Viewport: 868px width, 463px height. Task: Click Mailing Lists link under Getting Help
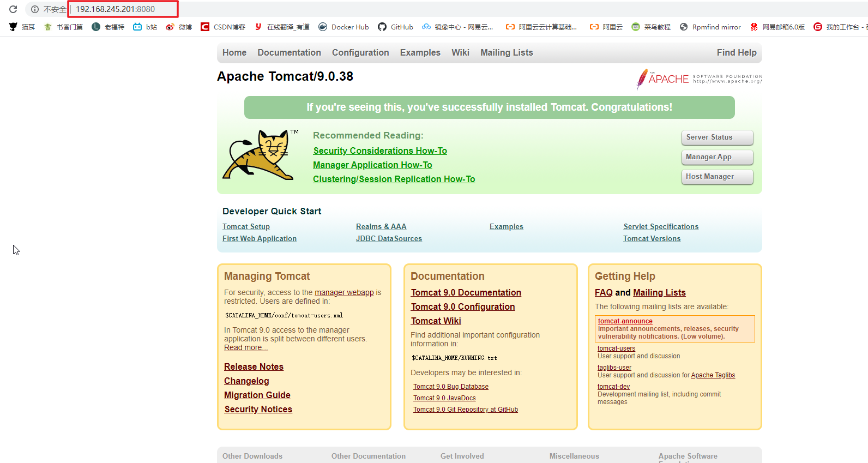click(659, 292)
